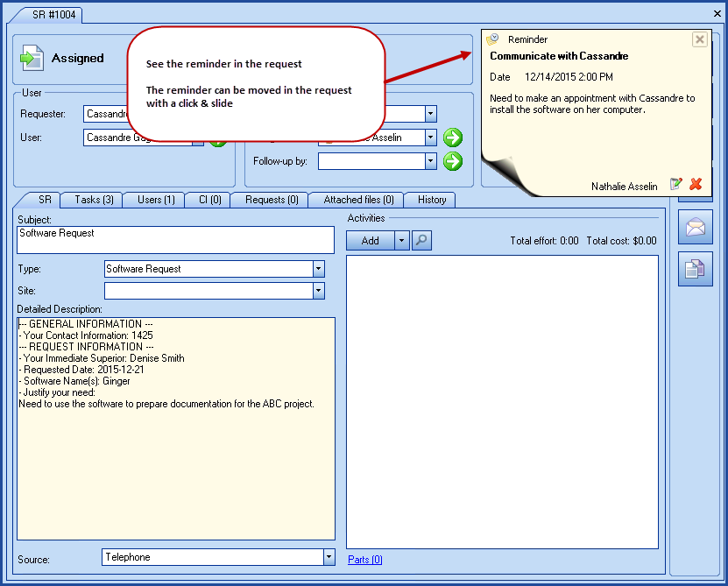
Task: Open the Parts (0) link
Action: point(364,559)
